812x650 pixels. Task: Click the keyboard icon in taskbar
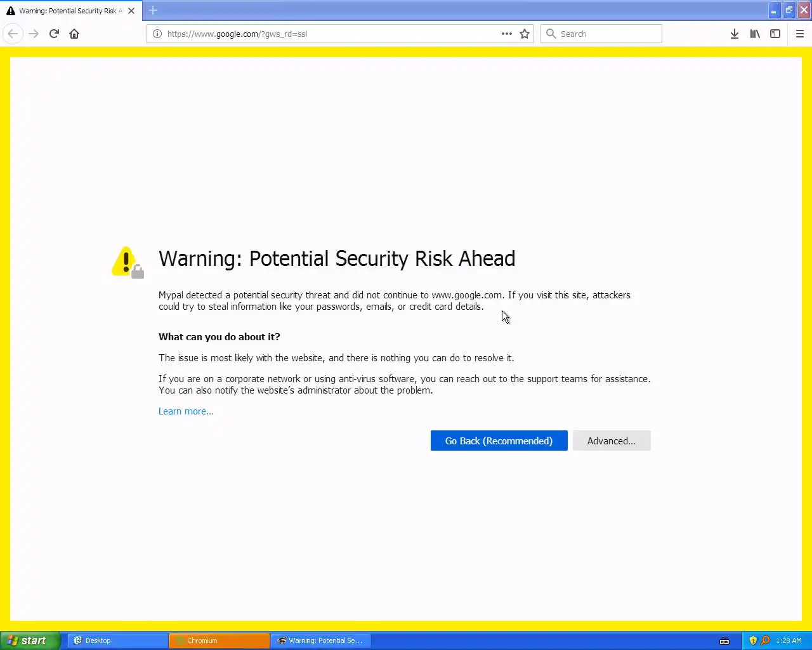point(724,641)
